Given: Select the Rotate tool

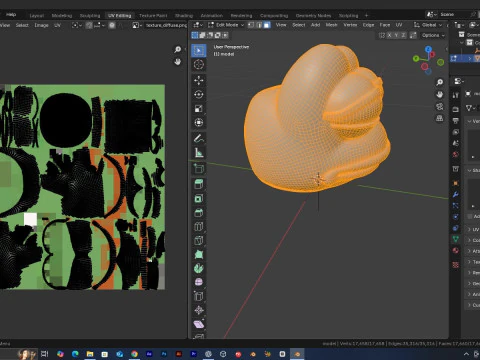Looking at the screenshot, I should 199,94.
